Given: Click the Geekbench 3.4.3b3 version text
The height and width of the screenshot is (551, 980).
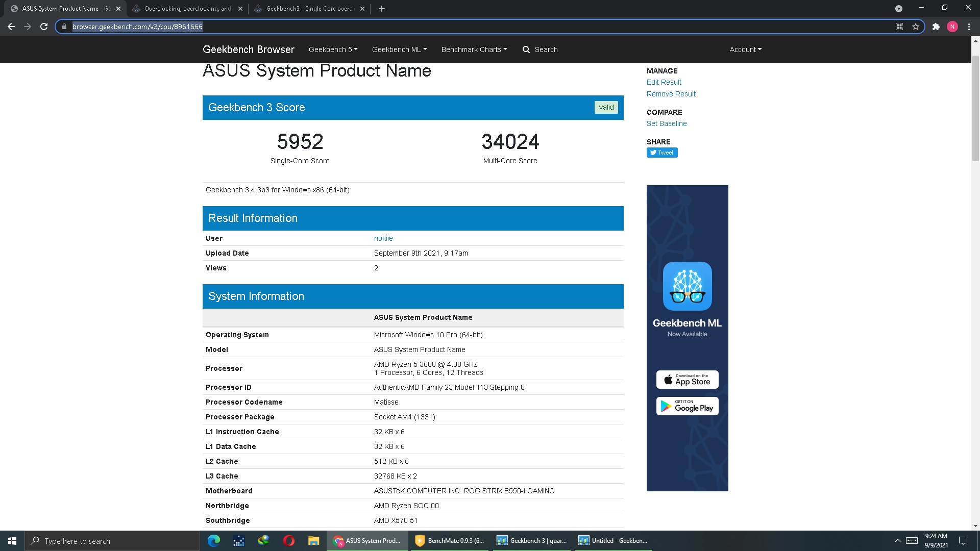Looking at the screenshot, I should 277,190.
